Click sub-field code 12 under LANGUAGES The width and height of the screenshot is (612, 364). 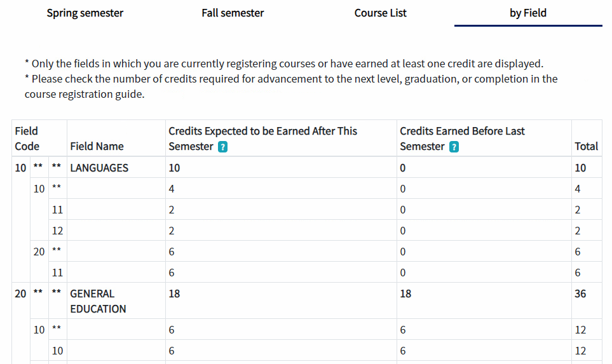click(x=57, y=231)
